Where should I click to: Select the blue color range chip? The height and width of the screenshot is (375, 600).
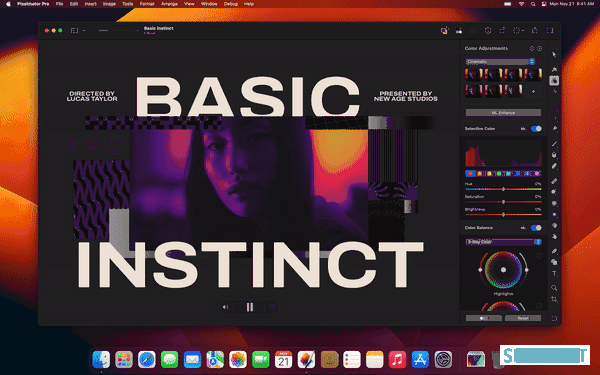[518, 174]
